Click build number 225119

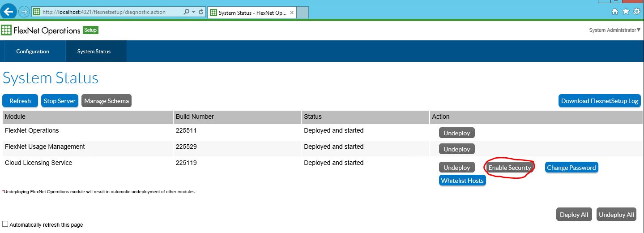pos(186,163)
